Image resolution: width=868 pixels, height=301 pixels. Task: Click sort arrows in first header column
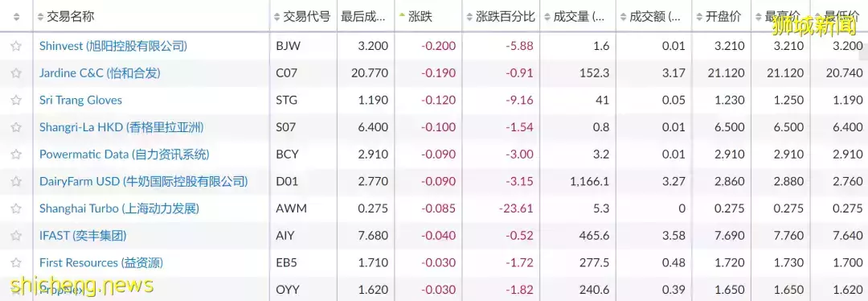click(16, 17)
